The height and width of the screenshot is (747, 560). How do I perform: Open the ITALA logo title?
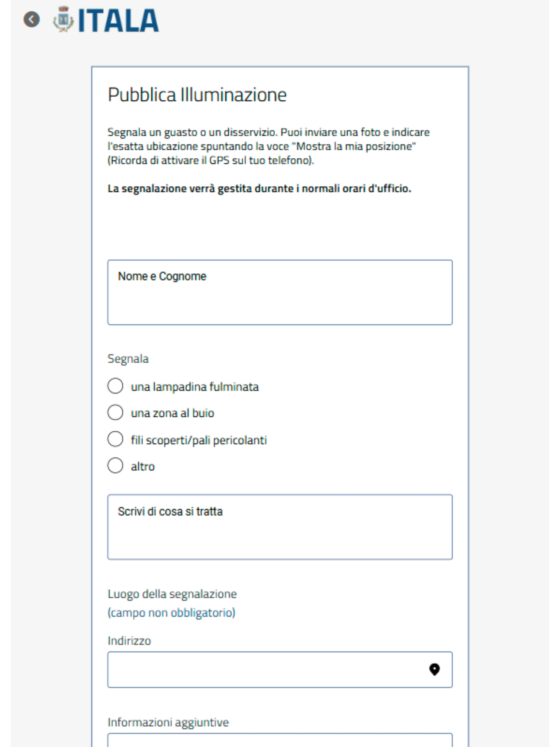(x=119, y=21)
